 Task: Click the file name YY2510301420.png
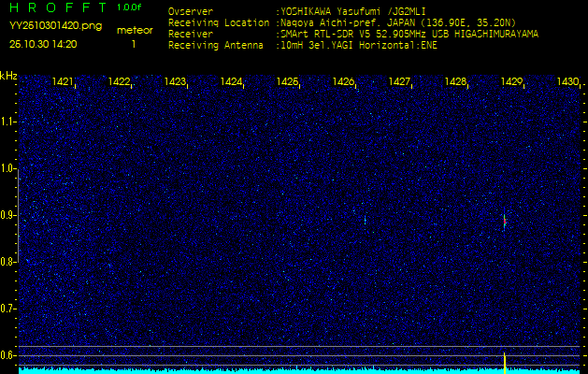coord(55,26)
